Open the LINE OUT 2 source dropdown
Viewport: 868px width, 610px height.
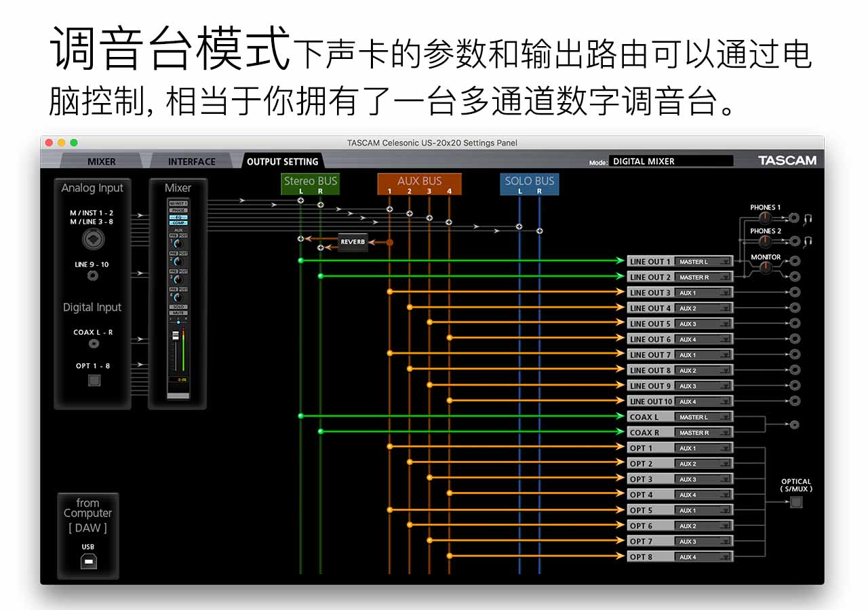704,277
